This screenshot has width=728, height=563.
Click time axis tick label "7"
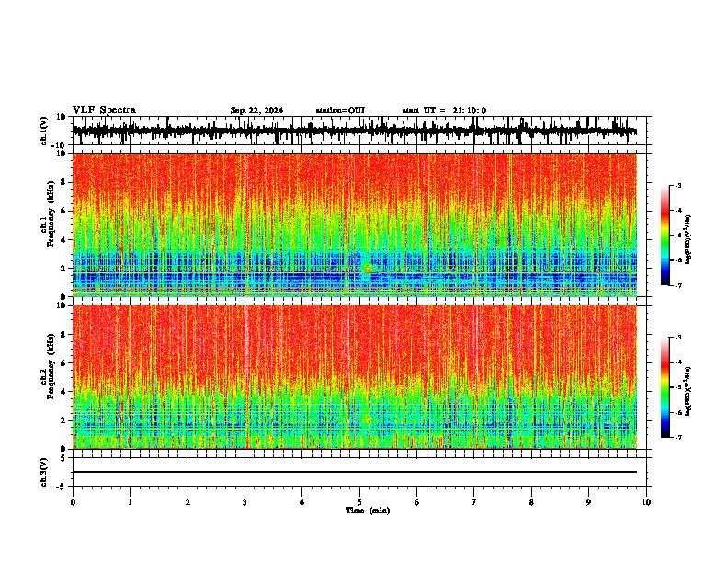(474, 502)
